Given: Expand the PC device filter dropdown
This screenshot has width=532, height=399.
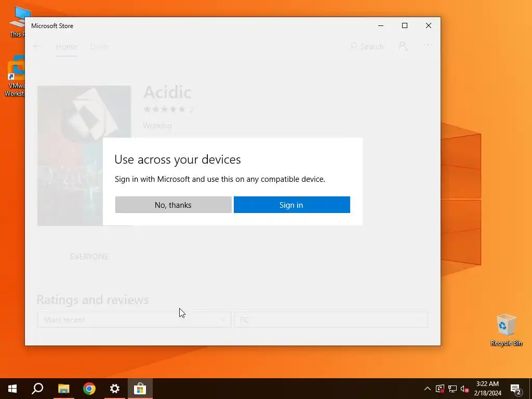Looking at the screenshot, I should [x=331, y=320].
